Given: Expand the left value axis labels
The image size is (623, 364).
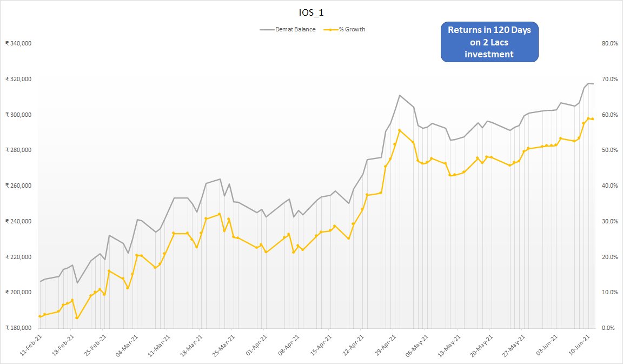Looking at the screenshot, I should (19, 185).
